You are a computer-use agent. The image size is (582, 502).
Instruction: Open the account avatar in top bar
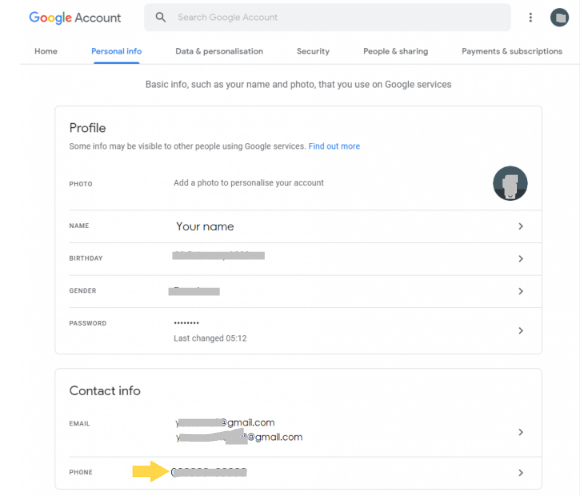(x=559, y=17)
